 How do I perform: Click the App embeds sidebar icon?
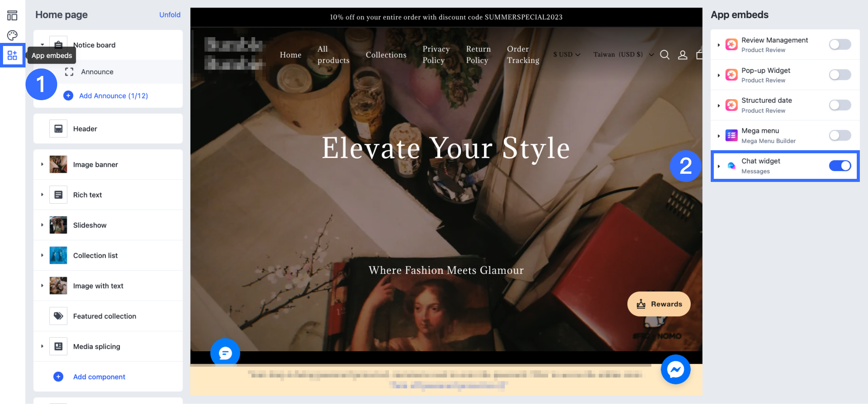click(12, 55)
